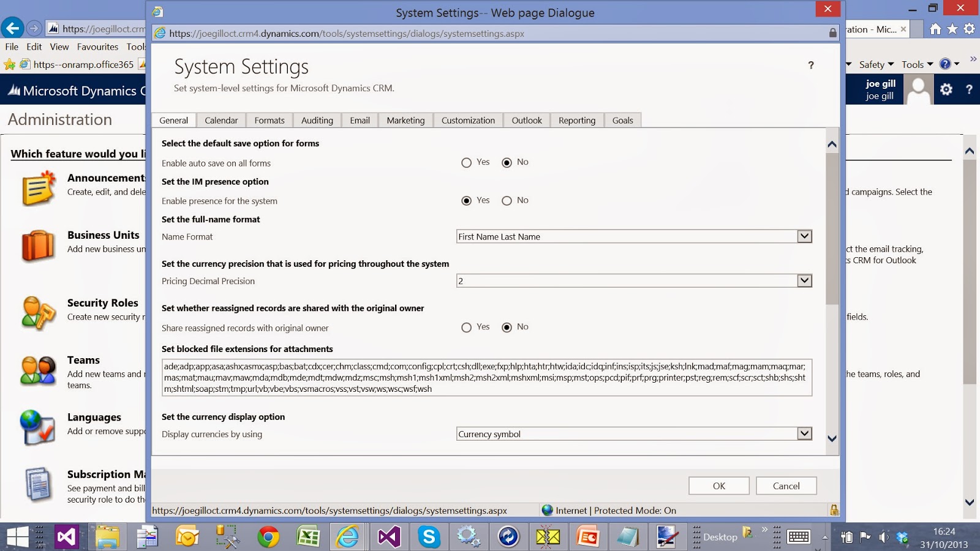Image resolution: width=980 pixels, height=551 pixels.
Task: Switch to the Auditing tab
Action: pos(317,120)
